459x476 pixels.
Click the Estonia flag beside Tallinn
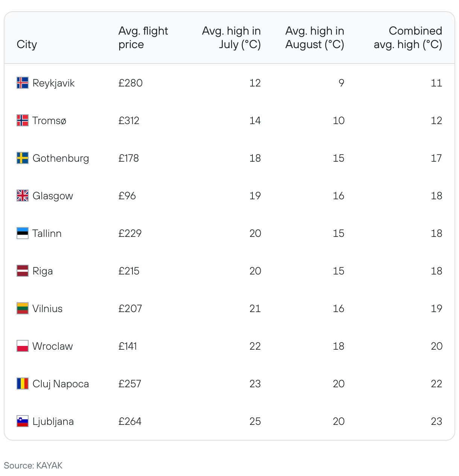pyautogui.click(x=23, y=233)
